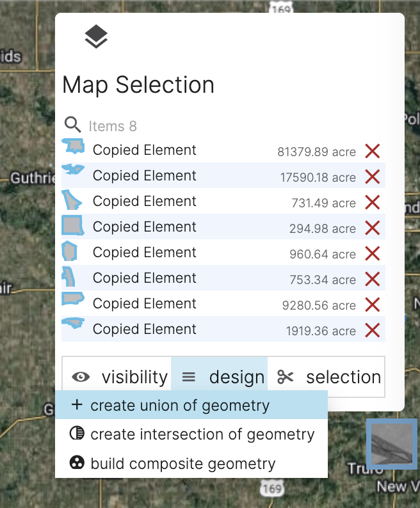Screen dimensions: 420x508
Task: Open the layers stack icon
Action: pos(96,36)
